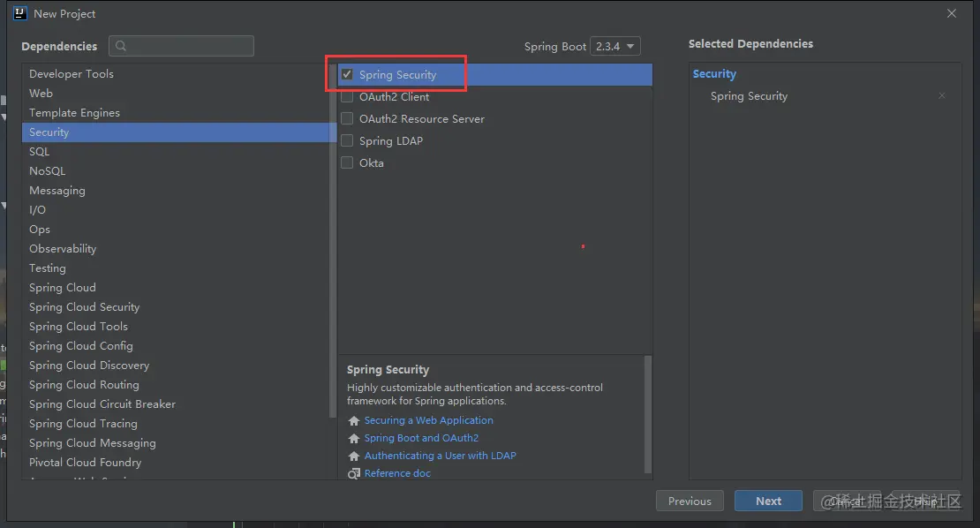Click Spring Security in Selected Dependencies

749,95
